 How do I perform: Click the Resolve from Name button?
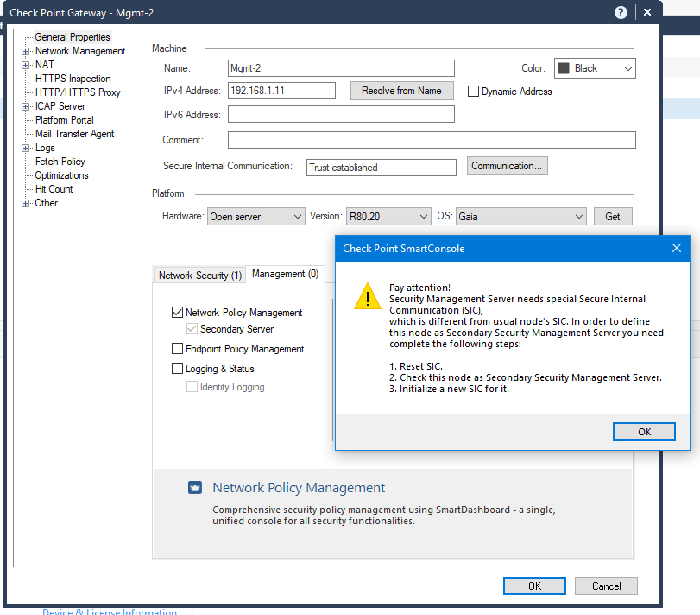[401, 91]
